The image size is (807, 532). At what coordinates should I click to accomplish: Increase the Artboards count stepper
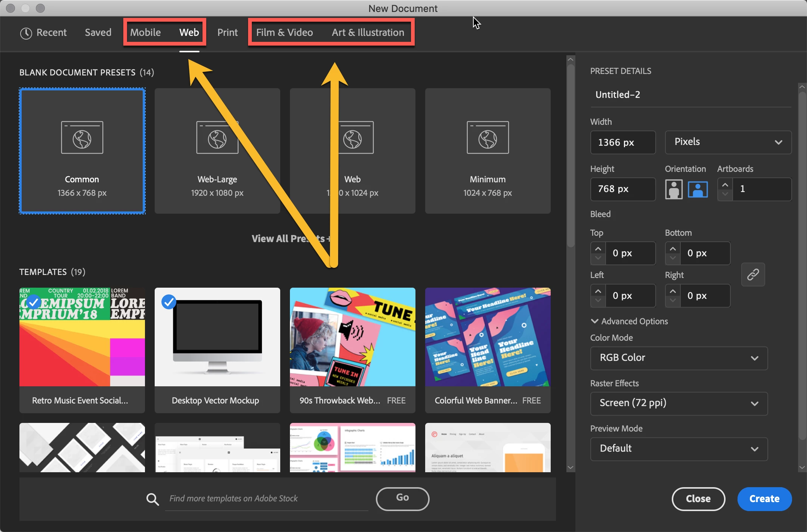725,185
